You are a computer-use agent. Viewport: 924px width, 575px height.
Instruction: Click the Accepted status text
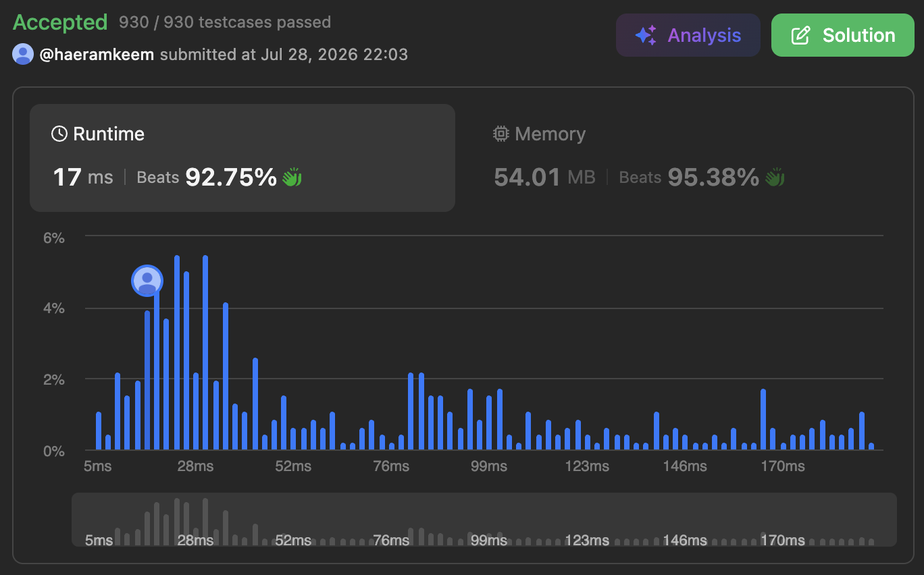point(60,22)
